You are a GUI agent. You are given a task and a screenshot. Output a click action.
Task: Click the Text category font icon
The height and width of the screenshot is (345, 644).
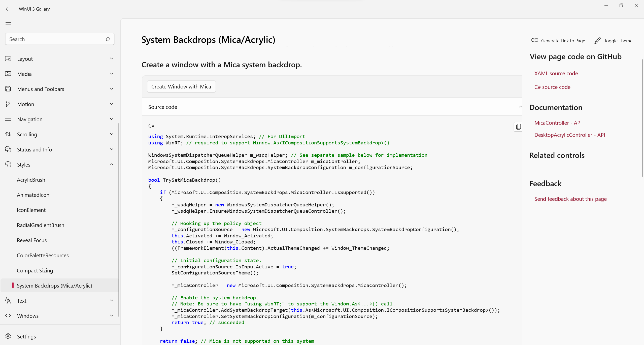coord(8,300)
